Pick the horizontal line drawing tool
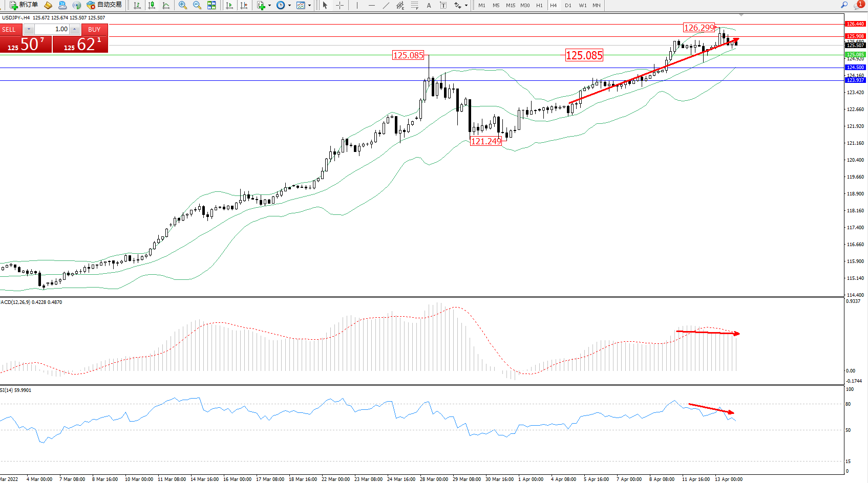Viewport: 868px width, 483px height. coord(371,5)
